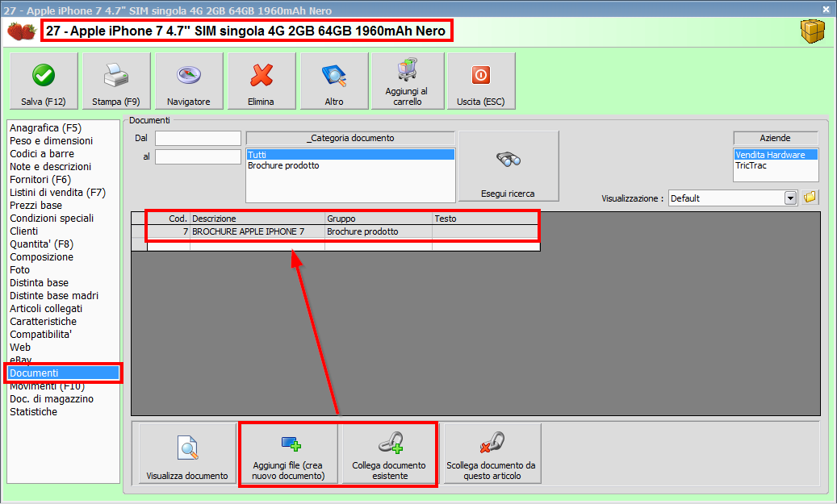
Task: Click Aggiungi file (crea nuovo documento)
Action: [x=289, y=454]
